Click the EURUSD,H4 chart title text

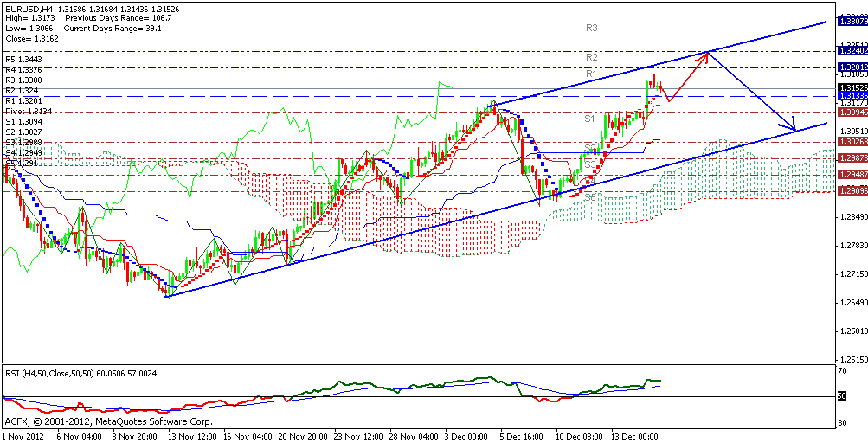pos(28,7)
